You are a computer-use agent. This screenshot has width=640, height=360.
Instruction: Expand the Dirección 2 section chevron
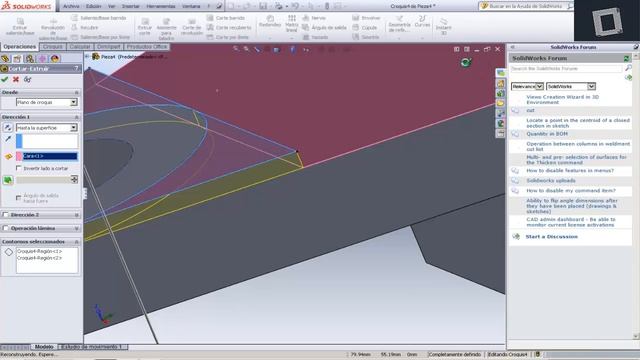click(76, 215)
